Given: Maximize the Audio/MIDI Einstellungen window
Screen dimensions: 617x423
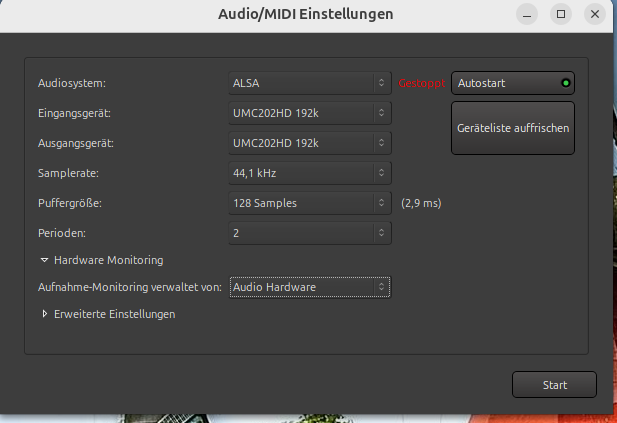Looking at the screenshot, I should click(561, 14).
